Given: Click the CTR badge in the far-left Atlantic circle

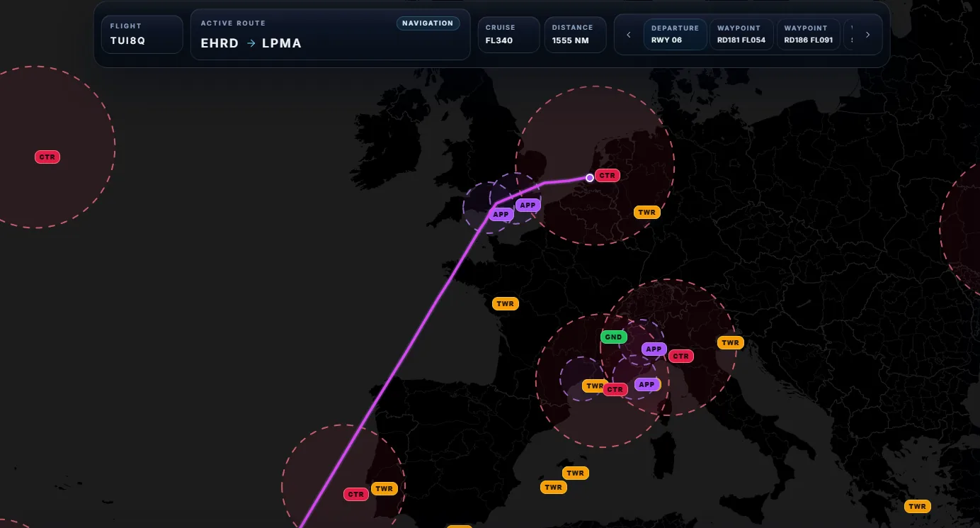Looking at the screenshot, I should (47, 157).
